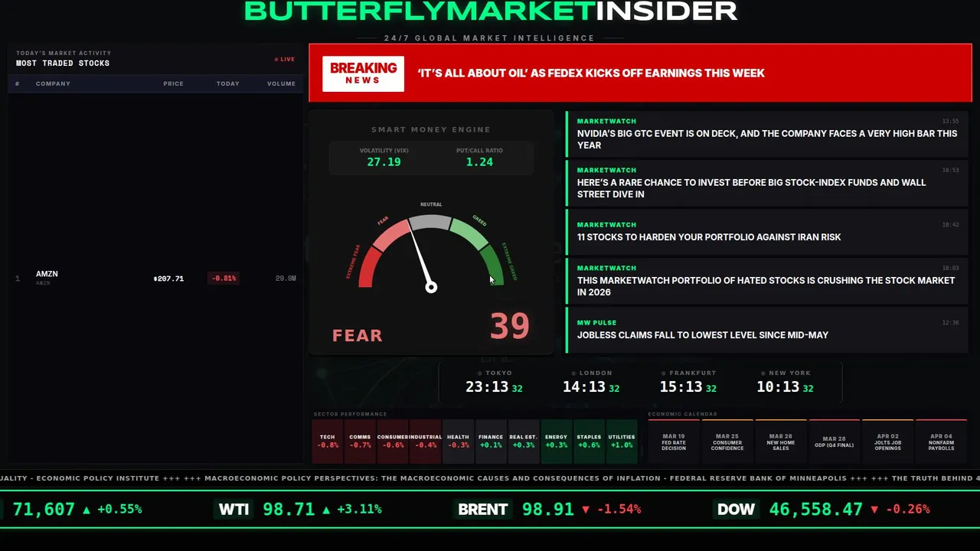Click the VIX value 27.19
Screen dimensions: 980x551
click(384, 162)
